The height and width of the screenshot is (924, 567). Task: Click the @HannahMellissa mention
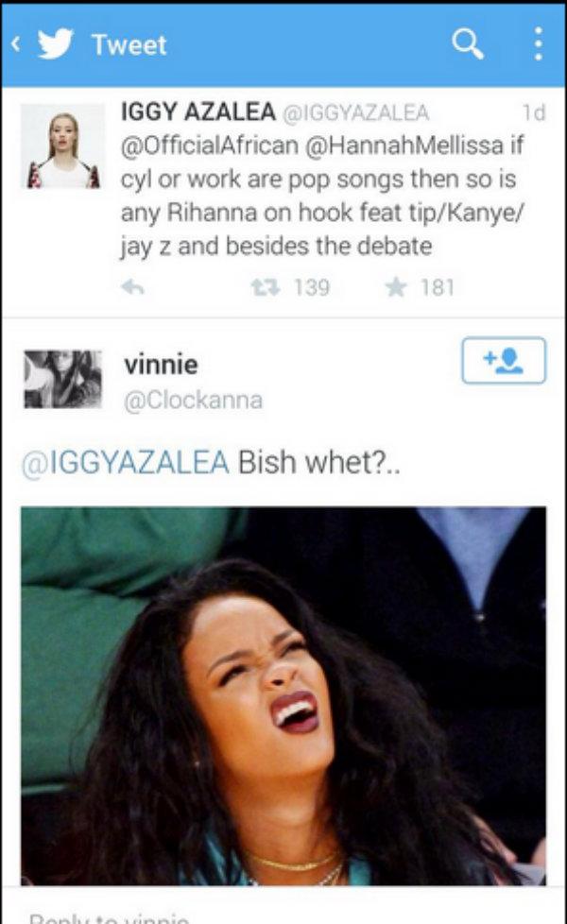[x=404, y=145]
